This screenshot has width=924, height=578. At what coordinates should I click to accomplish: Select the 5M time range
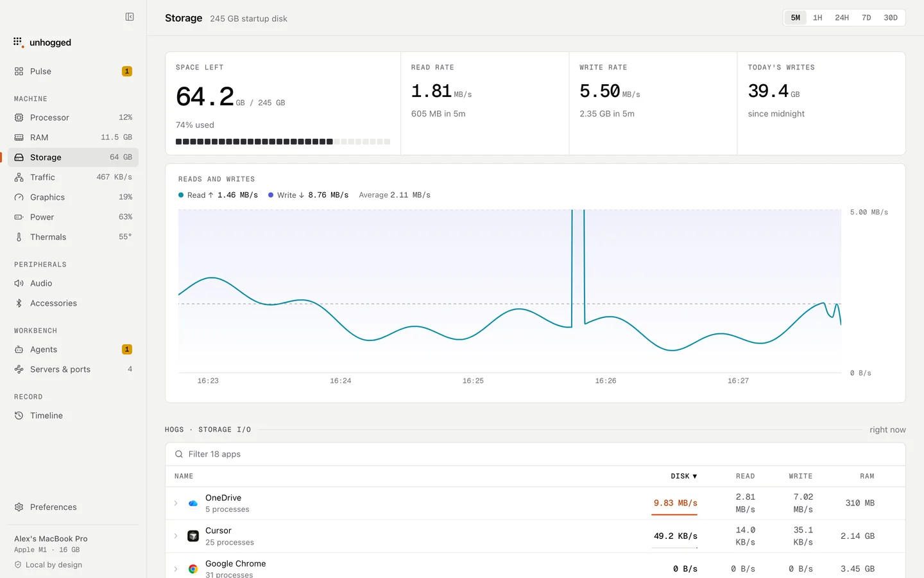(796, 18)
